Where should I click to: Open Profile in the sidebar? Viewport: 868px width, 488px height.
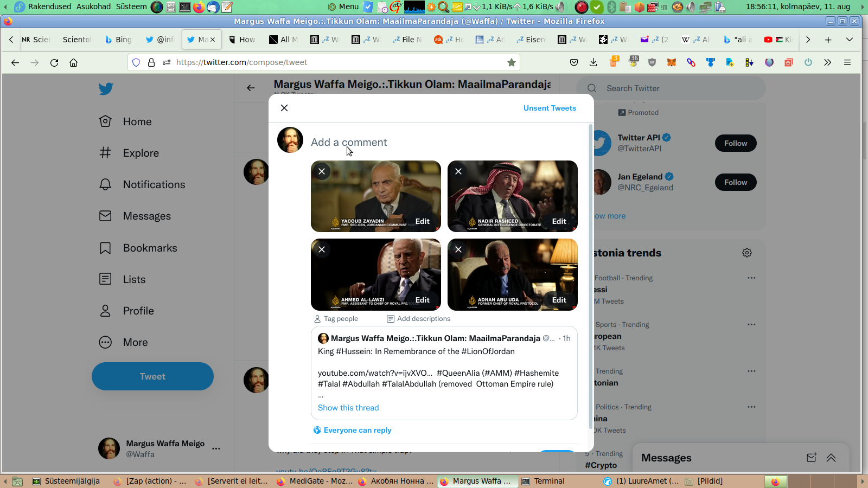[x=126, y=311]
